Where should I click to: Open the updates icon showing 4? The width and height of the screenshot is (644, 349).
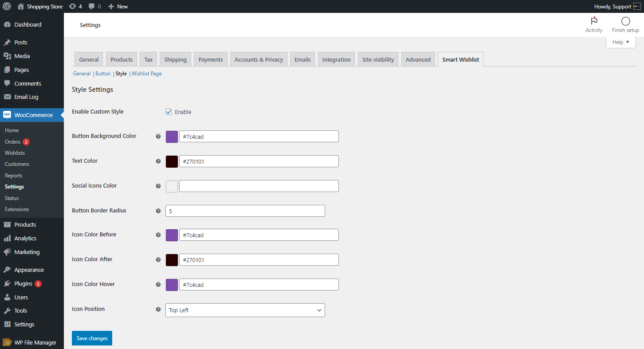tap(73, 7)
